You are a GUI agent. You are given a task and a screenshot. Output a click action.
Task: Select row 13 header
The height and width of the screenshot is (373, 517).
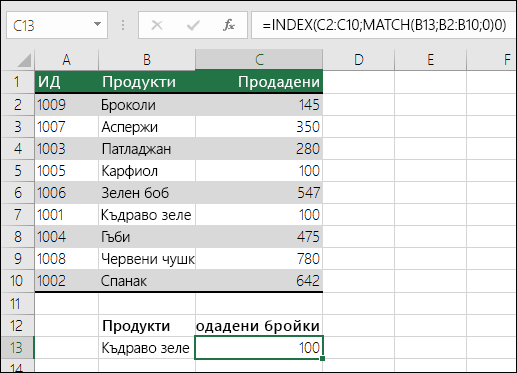tap(17, 348)
